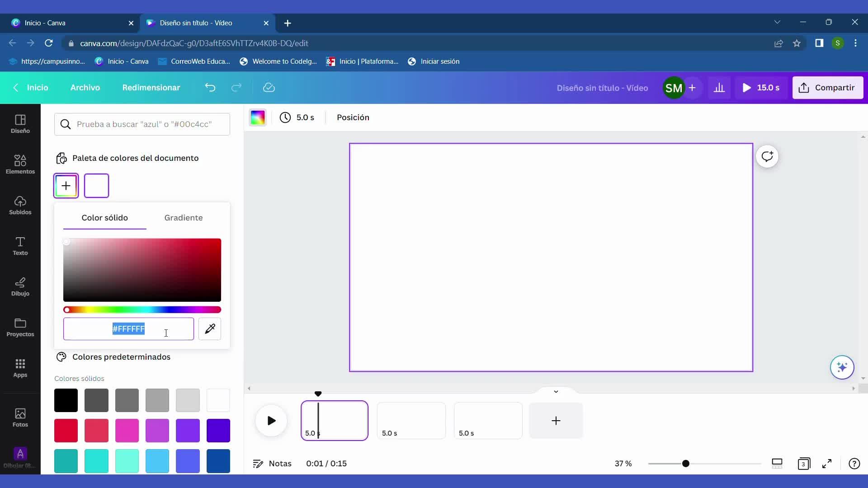Open the Subidos uploads panel
This screenshot has width=868, height=488.
click(x=20, y=205)
